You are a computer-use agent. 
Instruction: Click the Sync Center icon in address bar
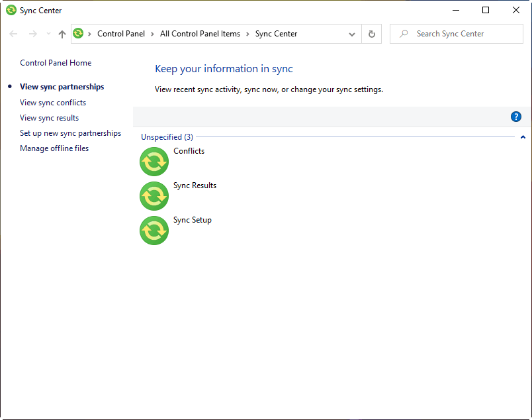click(x=79, y=34)
